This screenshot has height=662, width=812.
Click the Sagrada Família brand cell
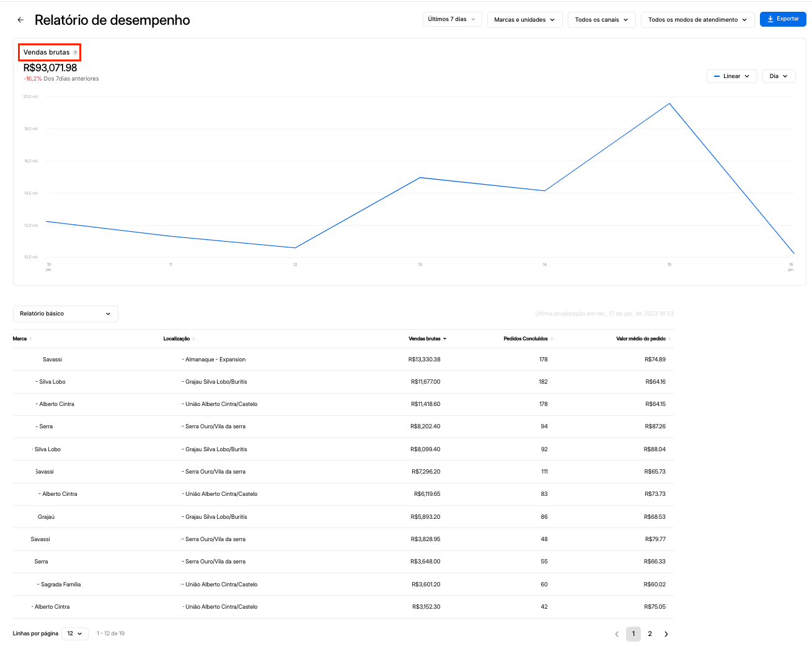[59, 585]
